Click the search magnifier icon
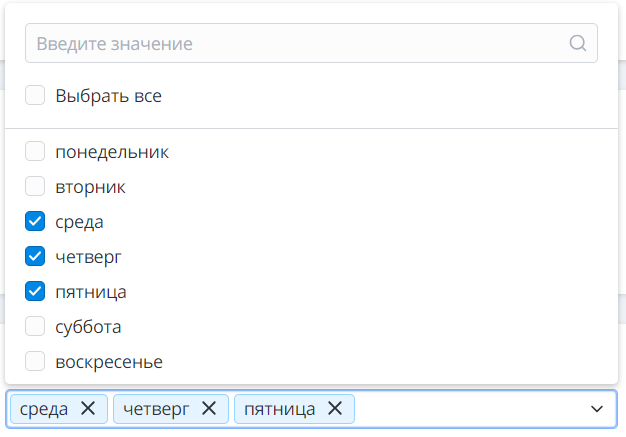The width and height of the screenshot is (626, 437). pos(577,44)
